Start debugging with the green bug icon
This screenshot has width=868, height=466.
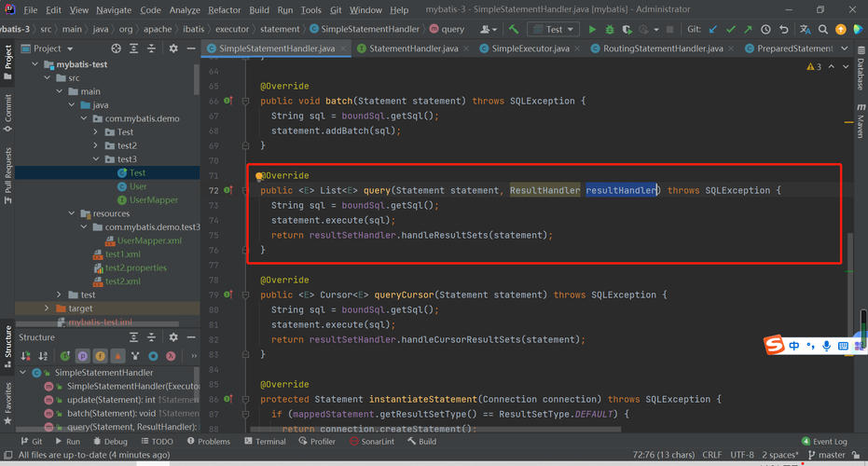(610, 29)
